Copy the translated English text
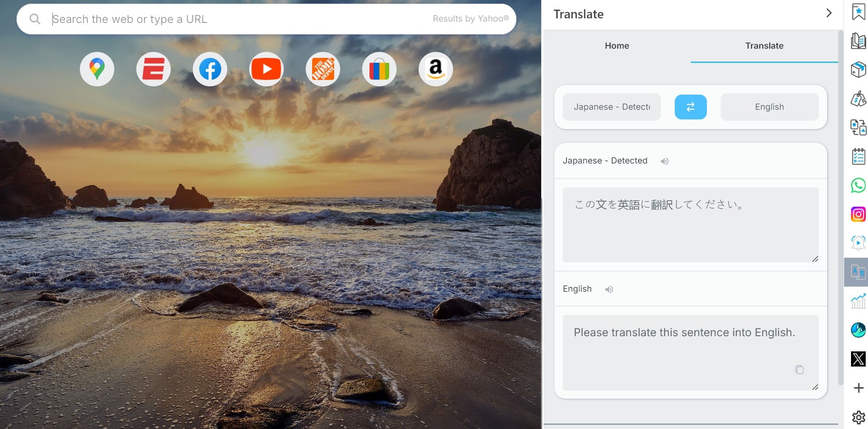Image resolution: width=868 pixels, height=429 pixels. pos(800,369)
